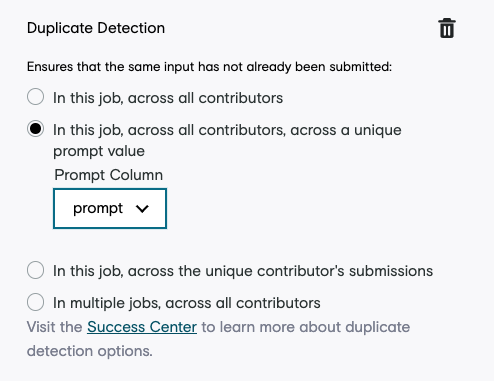Click the 'detection options.' helper text
Viewport: 494px width, 381px height.
[x=90, y=351]
